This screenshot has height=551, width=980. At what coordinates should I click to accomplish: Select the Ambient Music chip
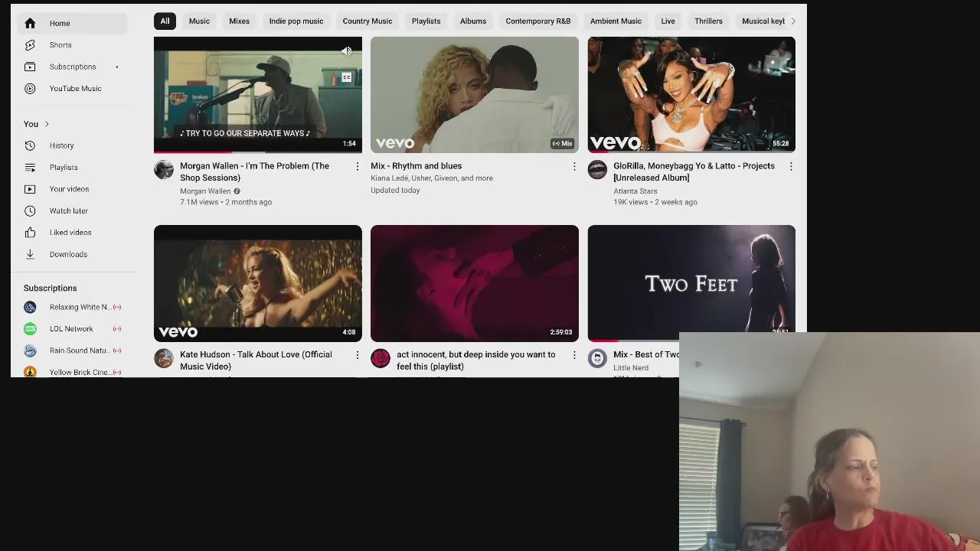pyautogui.click(x=616, y=21)
